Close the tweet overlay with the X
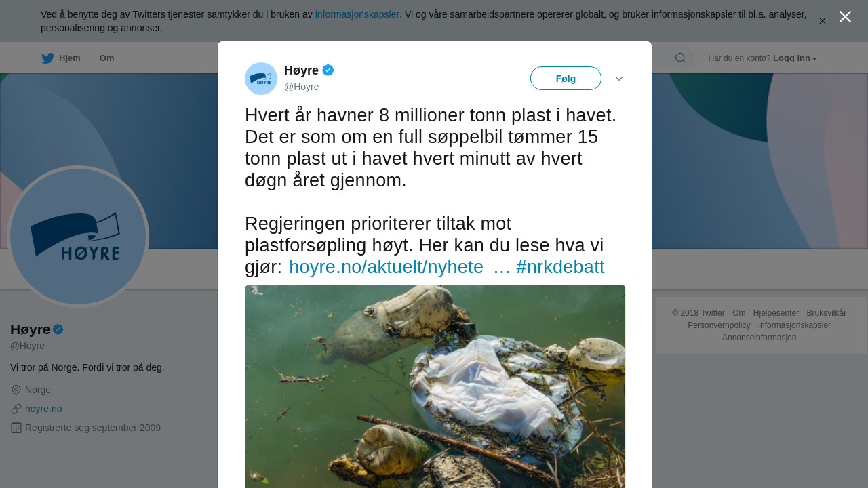Screen dimensions: 868x488 pos(845,16)
